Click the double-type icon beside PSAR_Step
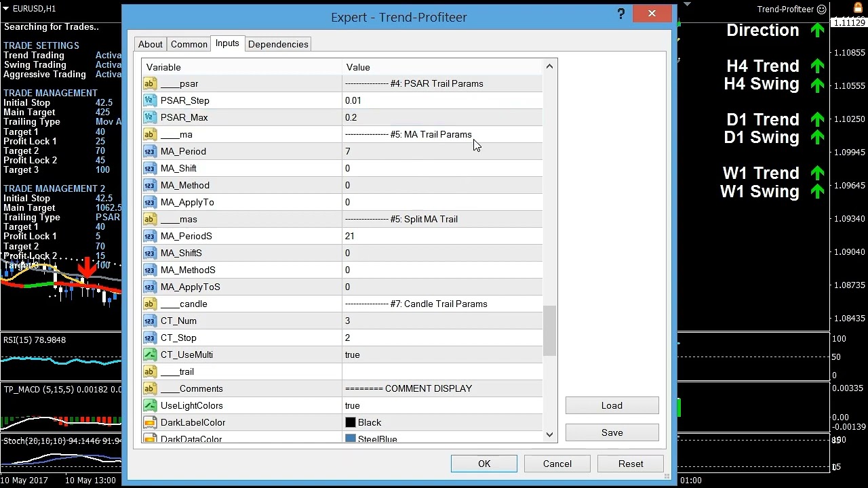Image resolution: width=868 pixels, height=488 pixels. coord(150,100)
